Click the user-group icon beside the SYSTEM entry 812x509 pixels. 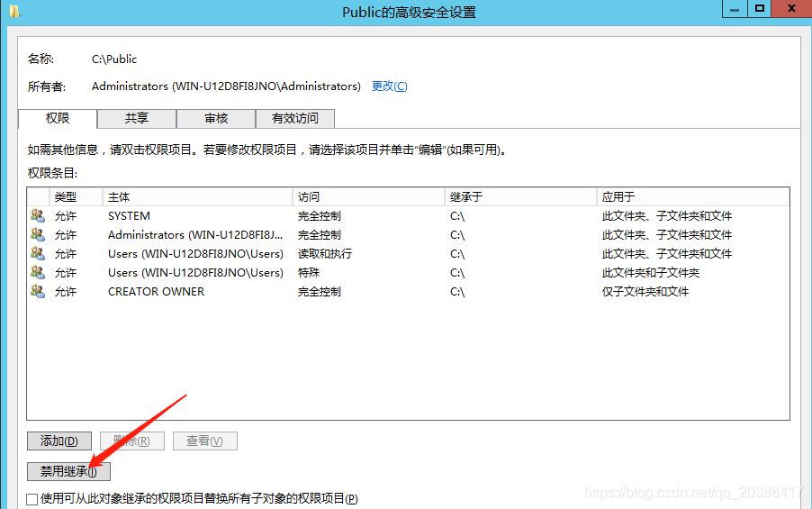tap(38, 216)
